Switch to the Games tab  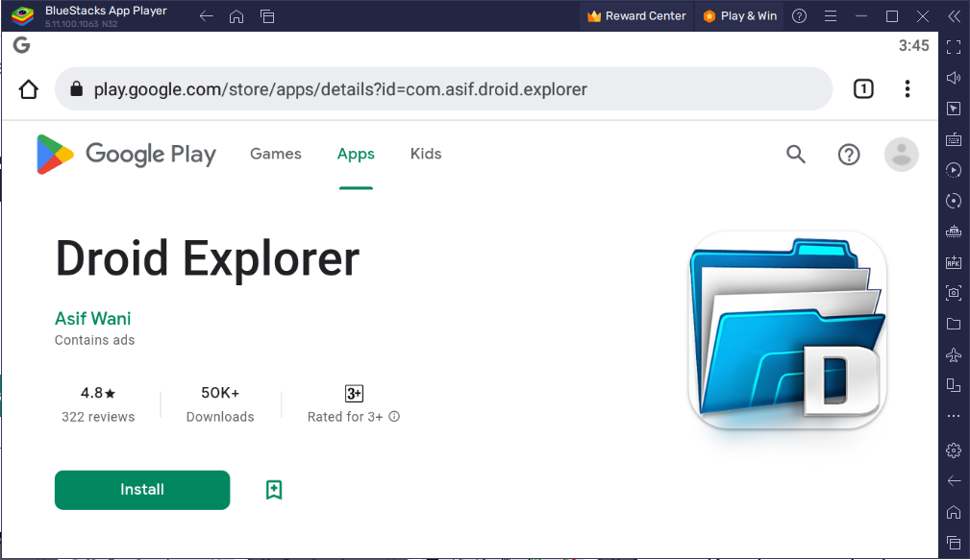(x=275, y=154)
